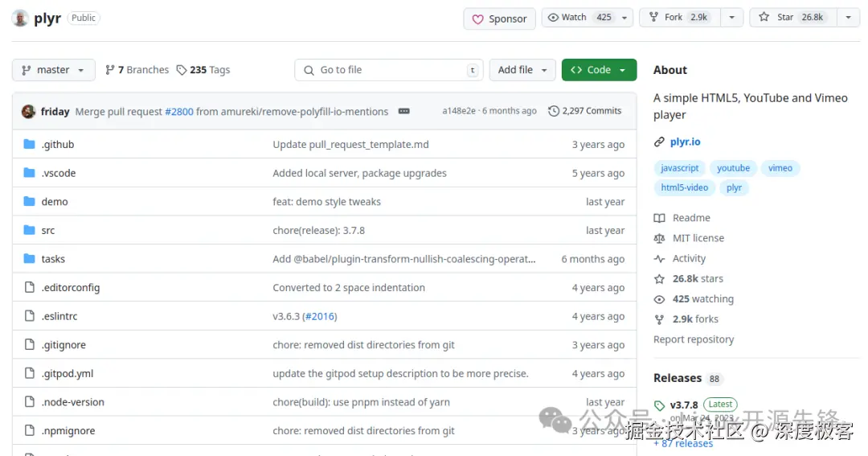Open pull request #2800 link

(178, 111)
